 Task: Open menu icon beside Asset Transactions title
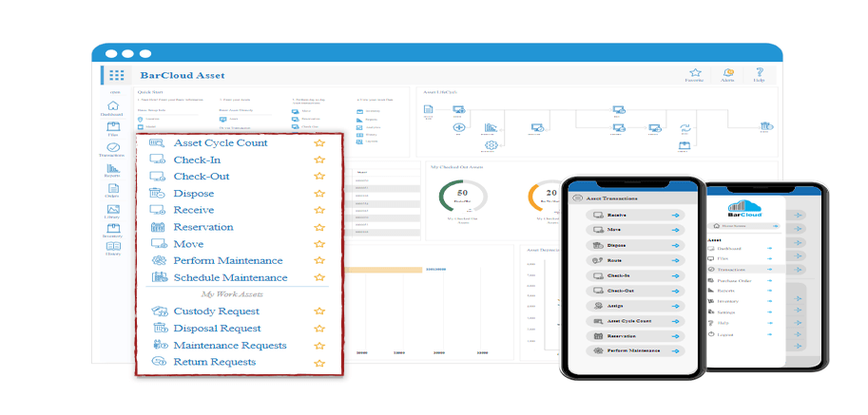pyautogui.click(x=577, y=198)
